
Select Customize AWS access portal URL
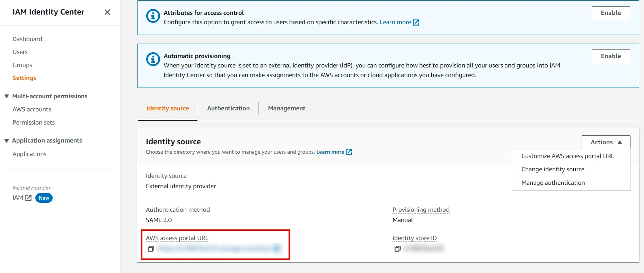click(x=567, y=156)
